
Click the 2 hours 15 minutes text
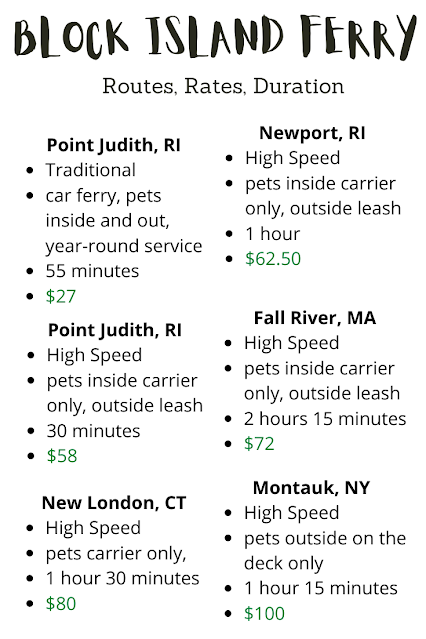click(325, 419)
